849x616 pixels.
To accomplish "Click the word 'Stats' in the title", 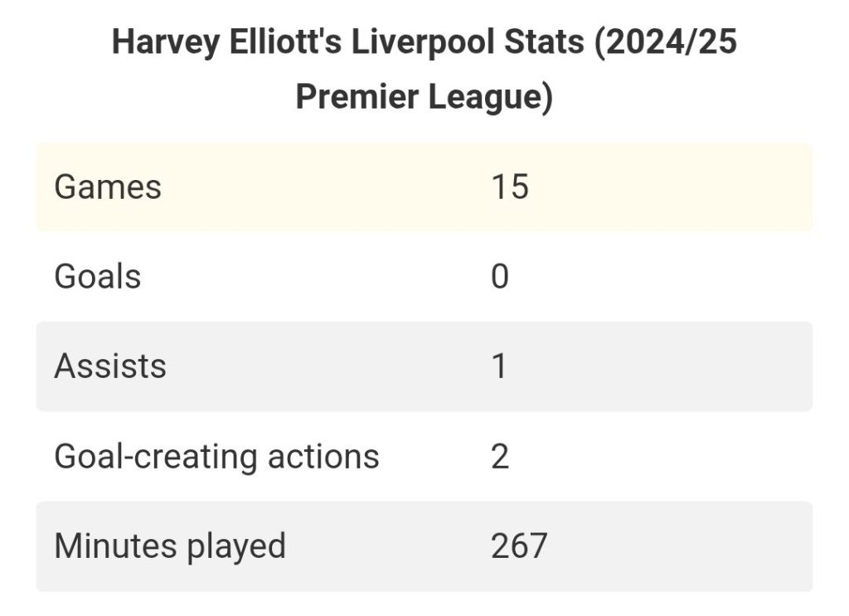I will tap(544, 41).
